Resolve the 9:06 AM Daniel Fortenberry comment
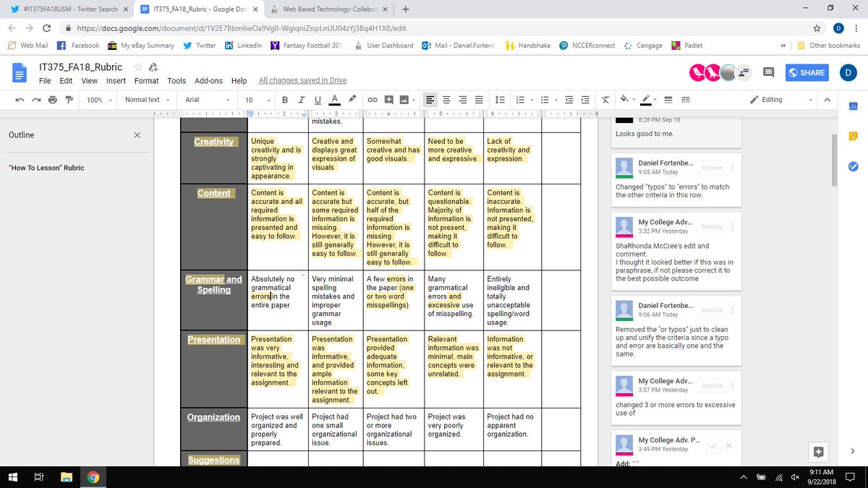The height and width of the screenshot is (488, 868). coord(712,310)
